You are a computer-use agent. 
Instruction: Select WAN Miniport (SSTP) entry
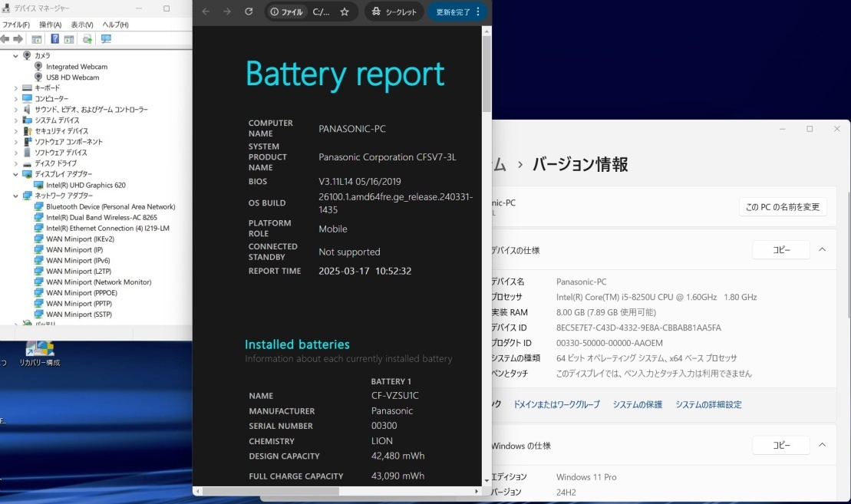(x=79, y=314)
